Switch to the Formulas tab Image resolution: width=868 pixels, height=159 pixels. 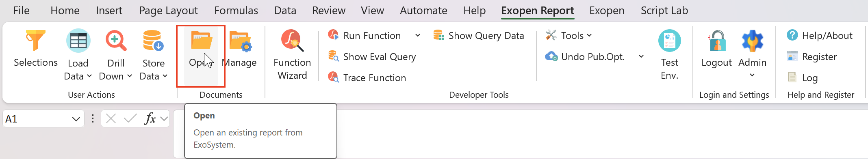click(x=236, y=11)
